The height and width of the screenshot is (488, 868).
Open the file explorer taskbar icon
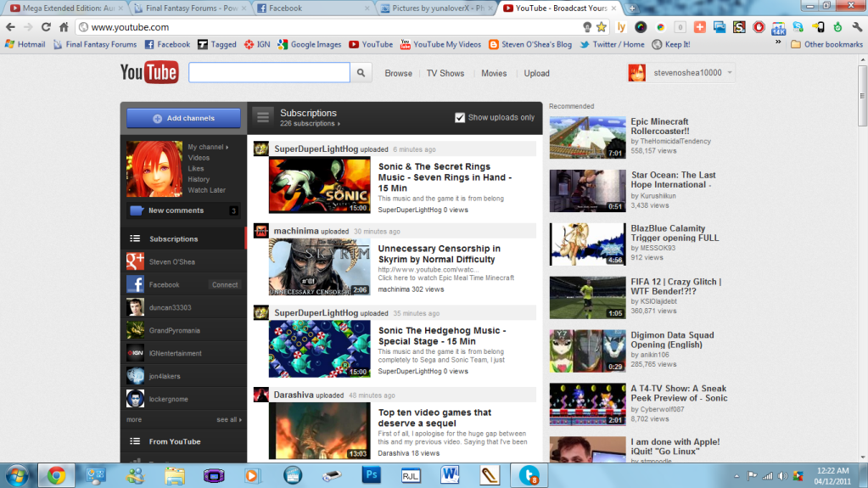[175, 475]
